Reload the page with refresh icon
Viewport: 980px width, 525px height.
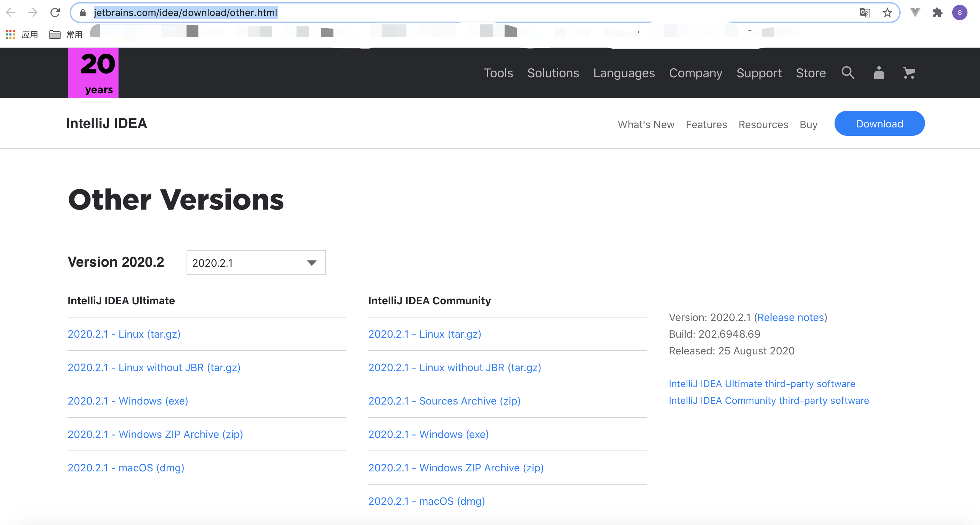point(55,13)
